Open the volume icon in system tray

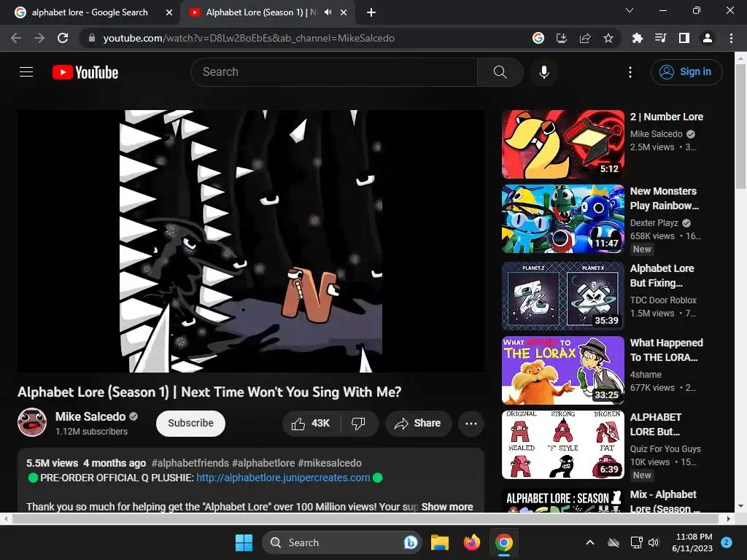click(x=654, y=542)
